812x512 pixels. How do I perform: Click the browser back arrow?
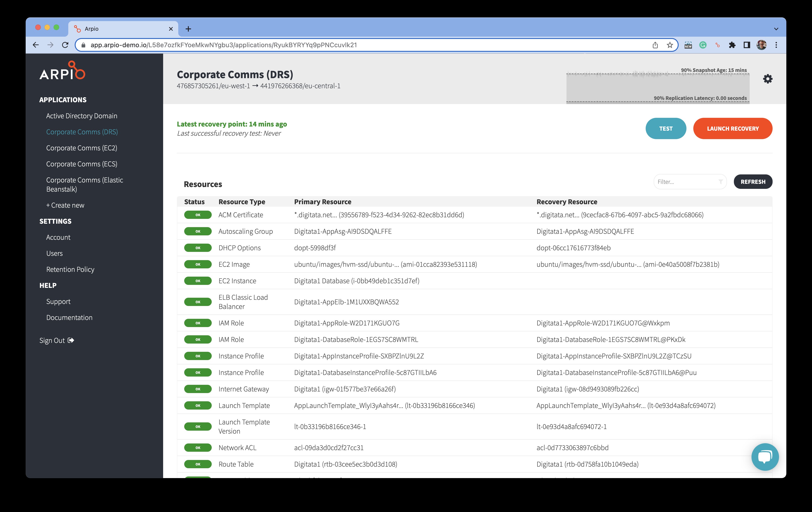(36, 45)
